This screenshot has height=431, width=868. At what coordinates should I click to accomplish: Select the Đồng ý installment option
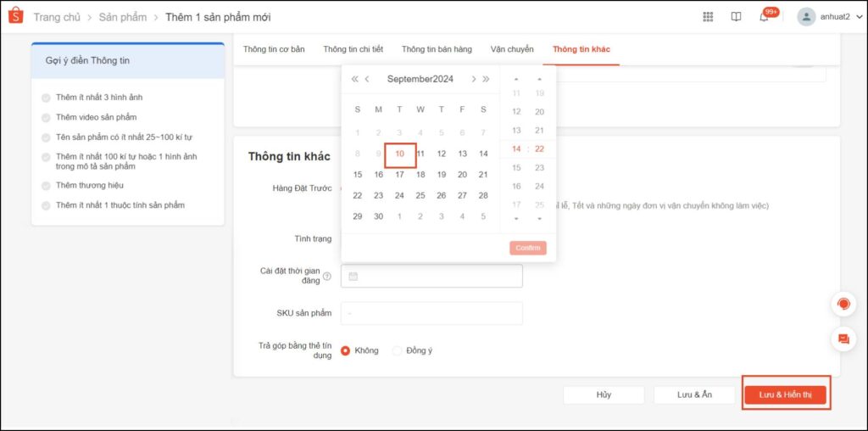click(397, 350)
